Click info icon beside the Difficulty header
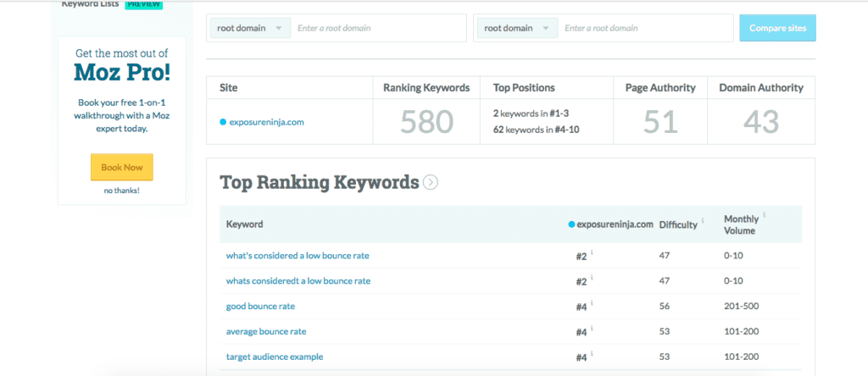Viewport: 868px width, 376px height. pyautogui.click(x=703, y=220)
